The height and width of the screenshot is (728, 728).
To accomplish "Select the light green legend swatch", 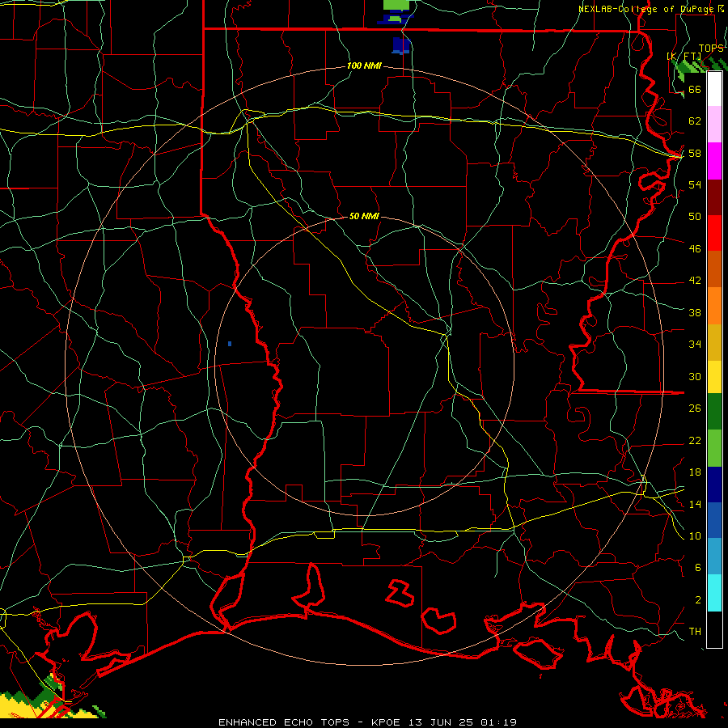I will pos(714,448).
